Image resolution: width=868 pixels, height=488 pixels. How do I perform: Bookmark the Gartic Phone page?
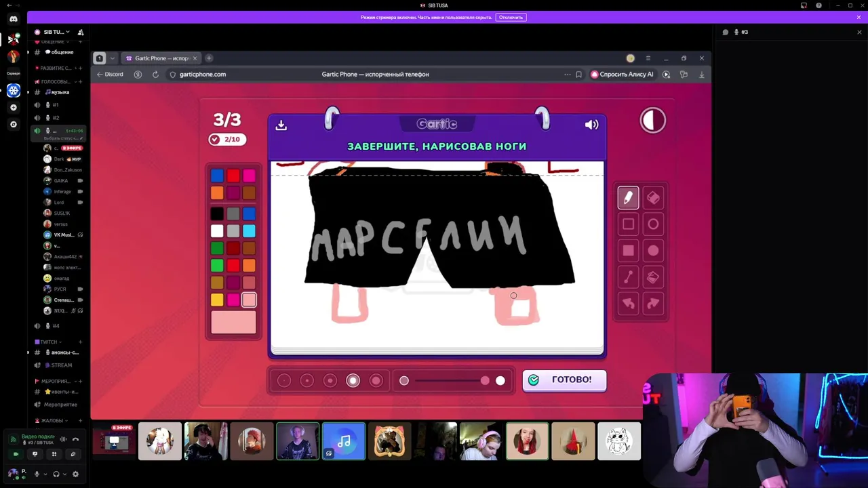(578, 75)
